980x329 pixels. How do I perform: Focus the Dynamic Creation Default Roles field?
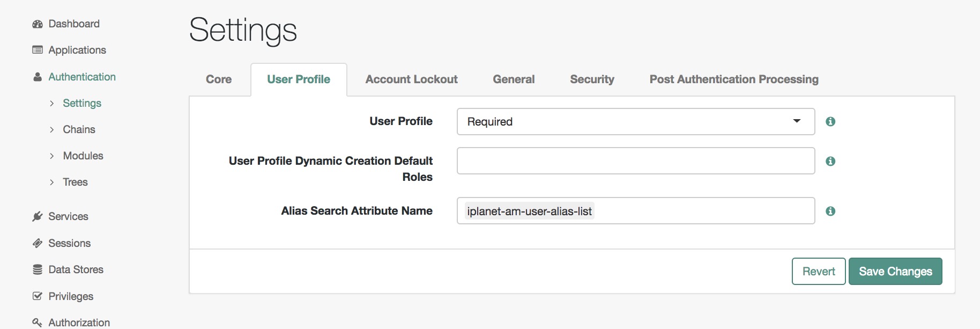(x=636, y=161)
